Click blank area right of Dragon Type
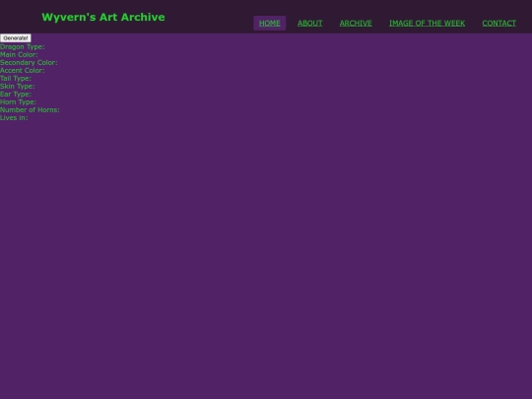The height and width of the screenshot is (399, 532). point(272,47)
